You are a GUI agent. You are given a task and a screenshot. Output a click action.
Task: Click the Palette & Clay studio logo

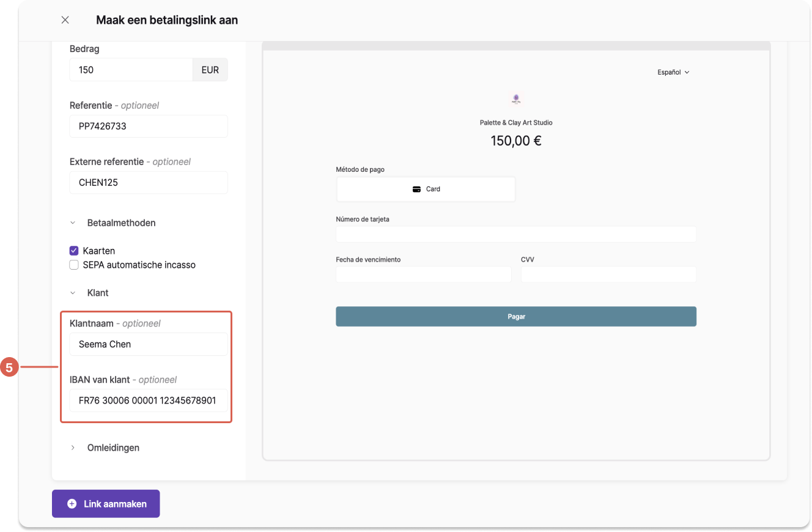(516, 98)
